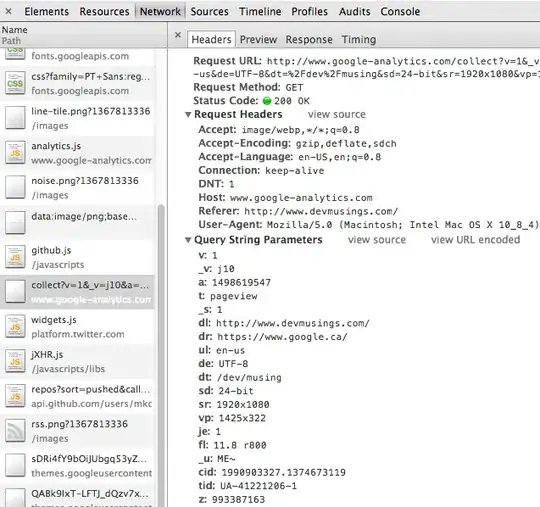Image resolution: width=540 pixels, height=507 pixels.
Task: Click the User-Agent header value
Action: pos(403,225)
